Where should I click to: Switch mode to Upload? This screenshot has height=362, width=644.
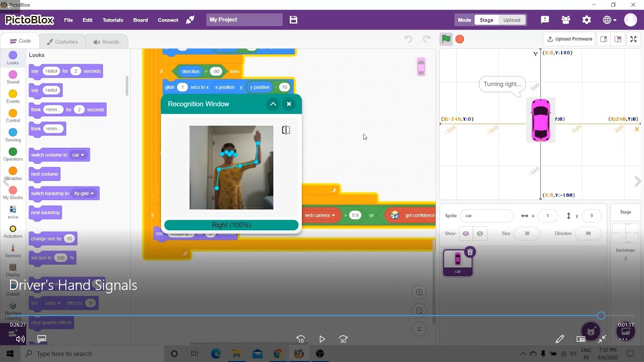click(512, 20)
